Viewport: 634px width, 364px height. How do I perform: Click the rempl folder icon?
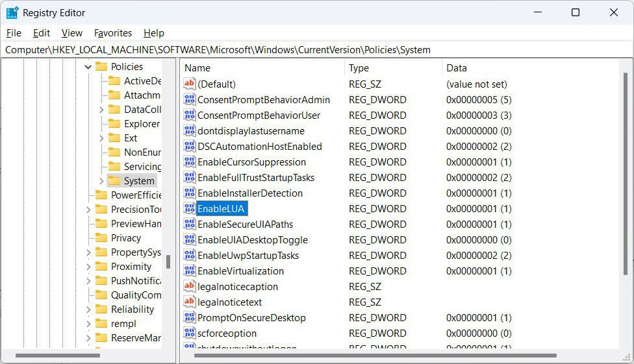[101, 323]
